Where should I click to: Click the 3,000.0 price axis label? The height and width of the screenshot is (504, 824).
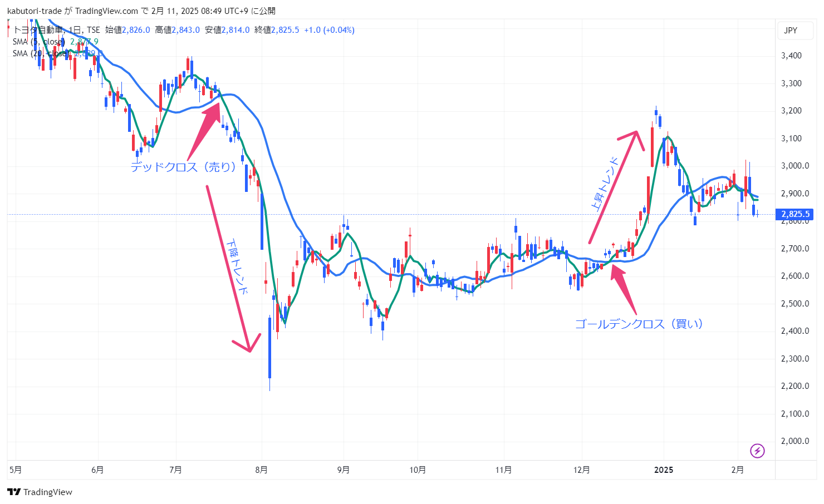(x=795, y=166)
